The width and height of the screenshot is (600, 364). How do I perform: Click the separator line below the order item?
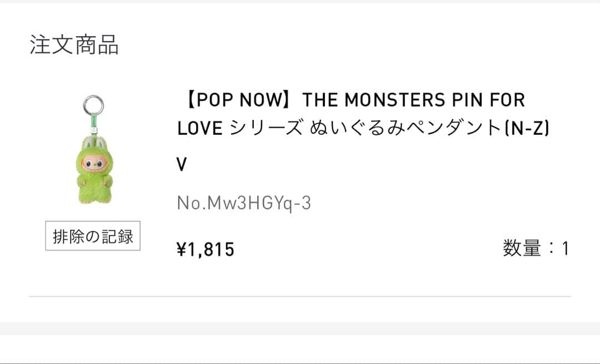tap(300, 296)
